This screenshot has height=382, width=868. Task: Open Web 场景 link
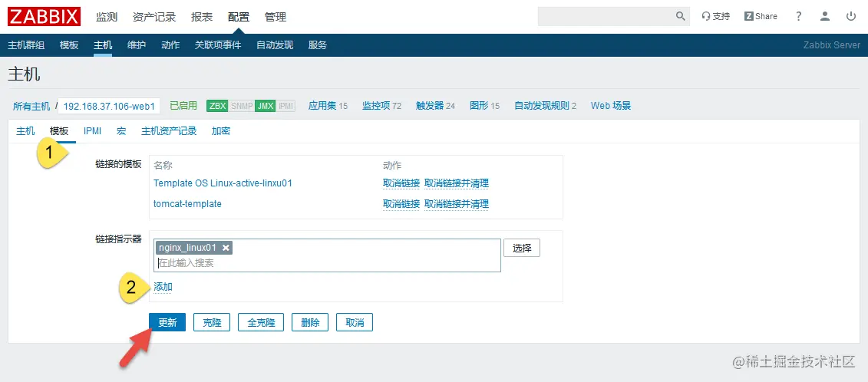[611, 106]
